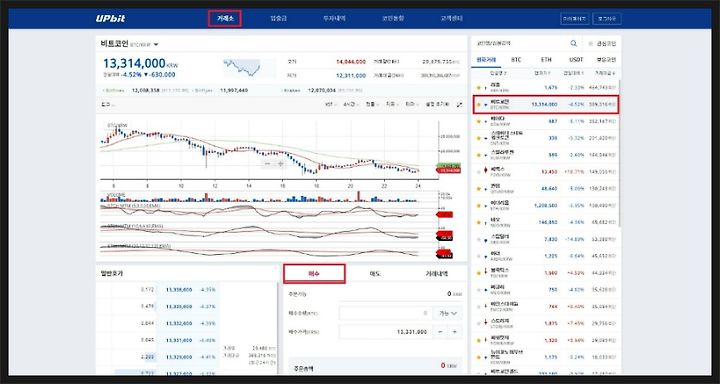Toggle favorite star for the 580 coin row
The width and height of the screenshot is (720, 384).
pos(478,155)
